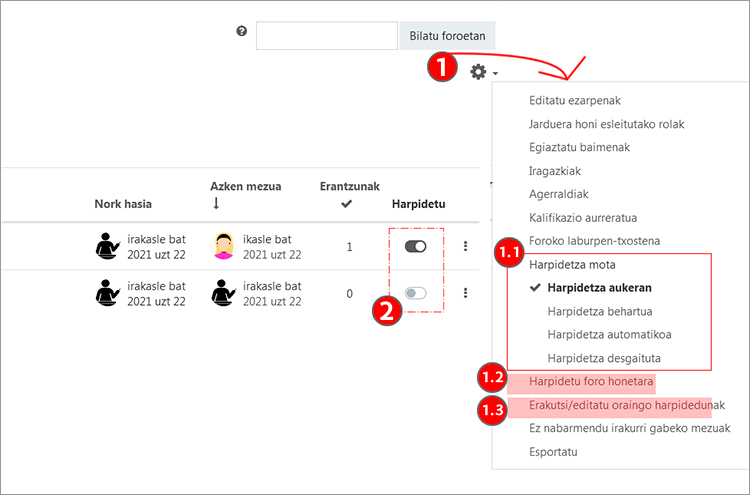The height and width of the screenshot is (495, 750).
Task: Click inside the forum search field
Action: pyautogui.click(x=327, y=36)
